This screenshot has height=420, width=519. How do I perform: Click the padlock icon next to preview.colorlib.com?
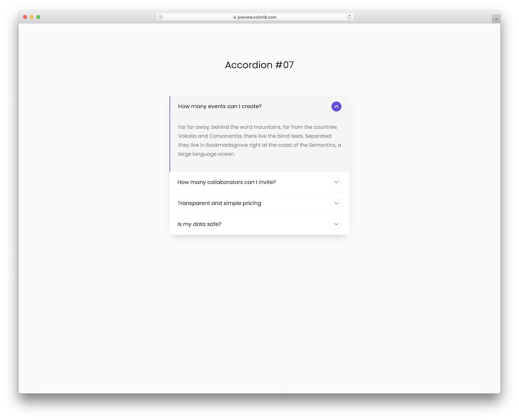click(234, 17)
